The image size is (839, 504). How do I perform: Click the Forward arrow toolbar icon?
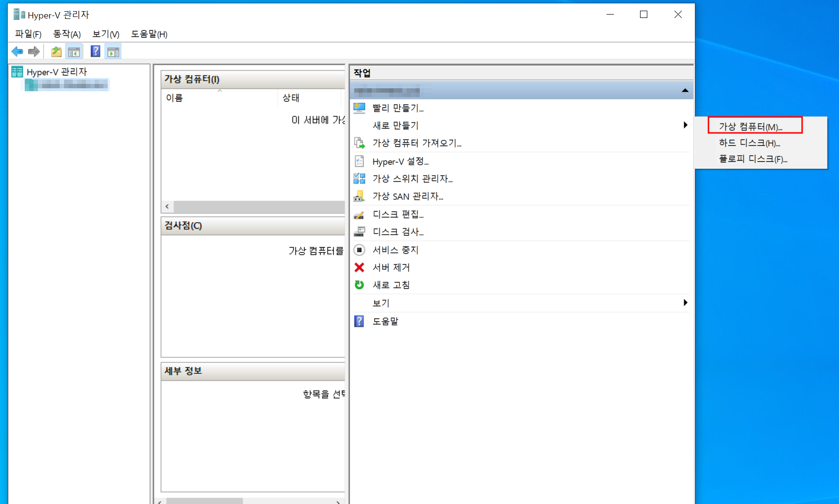[x=34, y=51]
